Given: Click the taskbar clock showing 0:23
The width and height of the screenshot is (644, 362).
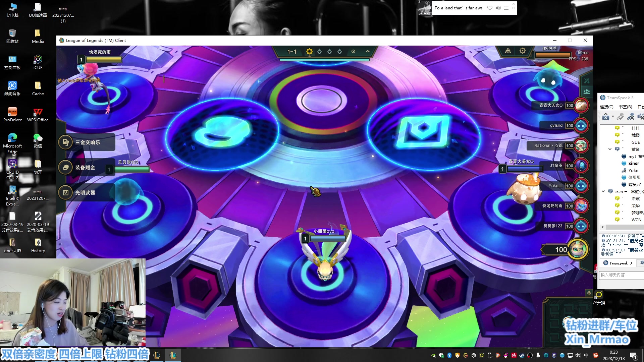Looking at the screenshot, I should 613,355.
